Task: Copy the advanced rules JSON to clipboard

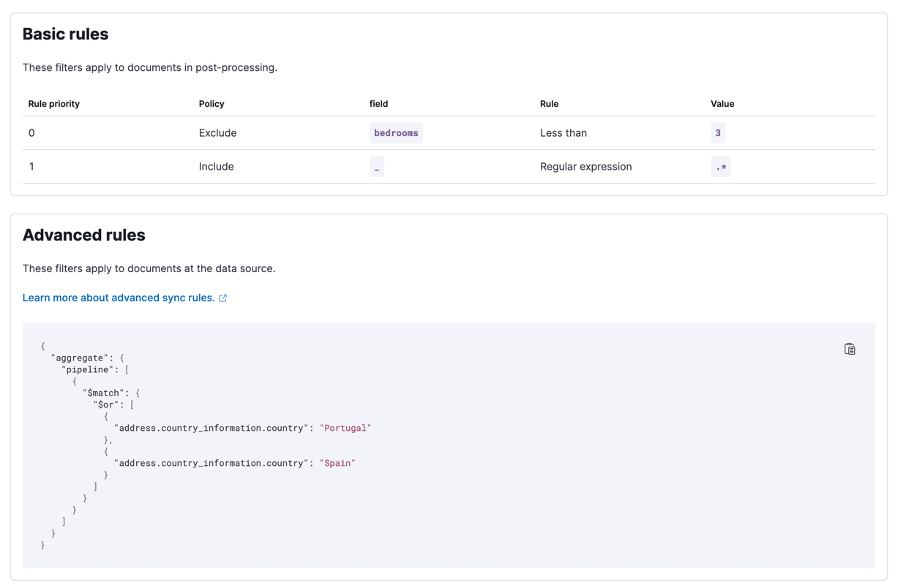Action: coord(849,349)
